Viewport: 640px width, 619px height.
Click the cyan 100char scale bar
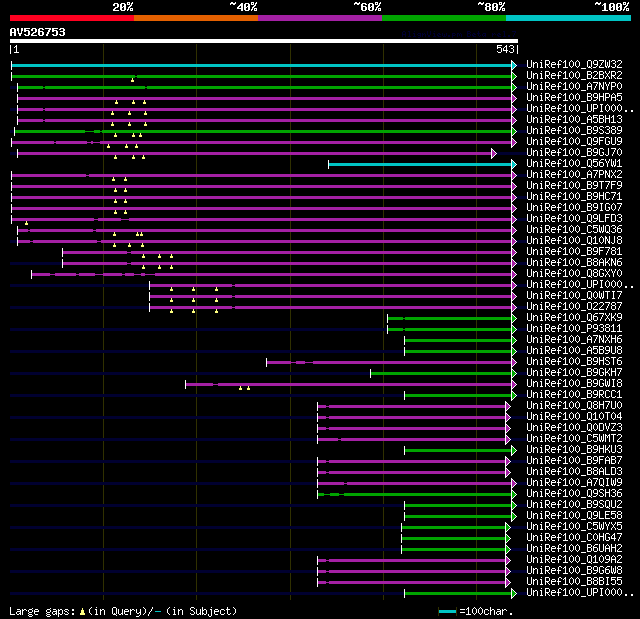click(x=447, y=611)
